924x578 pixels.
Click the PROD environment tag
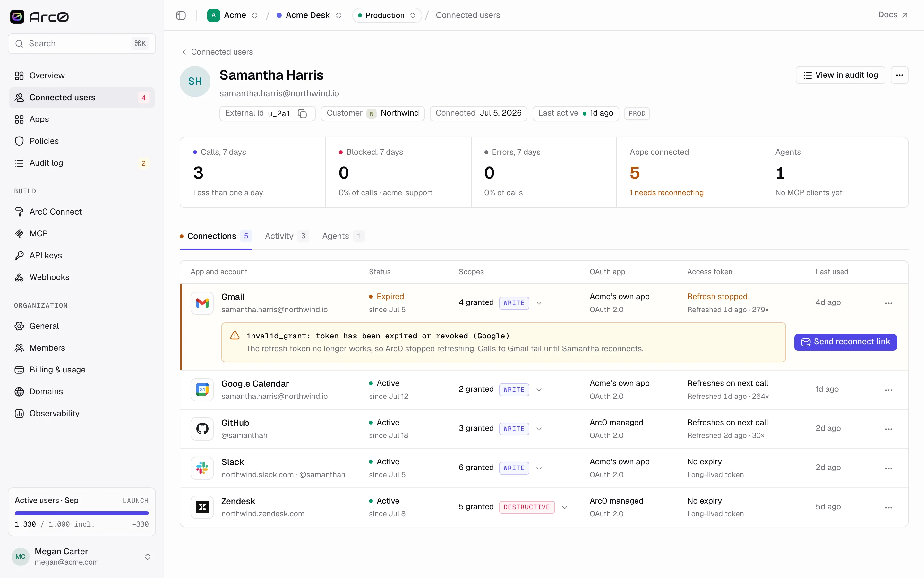click(x=637, y=114)
